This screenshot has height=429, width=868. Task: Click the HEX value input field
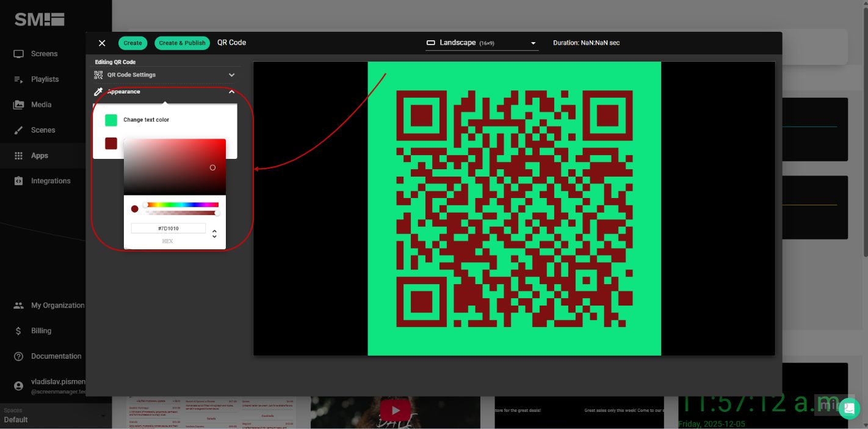(168, 228)
